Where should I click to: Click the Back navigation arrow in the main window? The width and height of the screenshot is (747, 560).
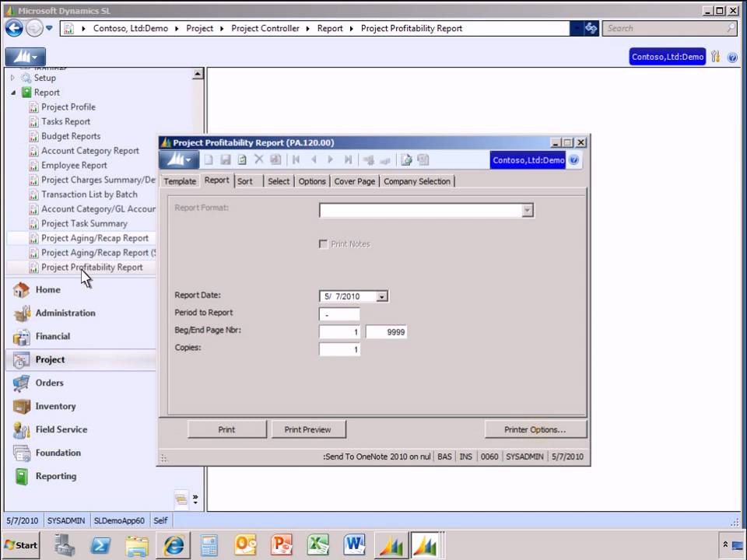14,29
